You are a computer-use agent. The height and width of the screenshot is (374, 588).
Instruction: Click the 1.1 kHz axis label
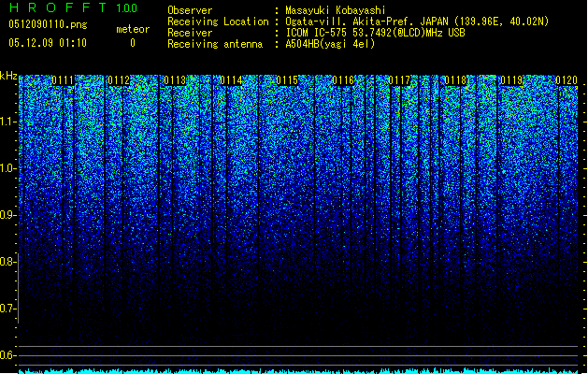[8, 122]
